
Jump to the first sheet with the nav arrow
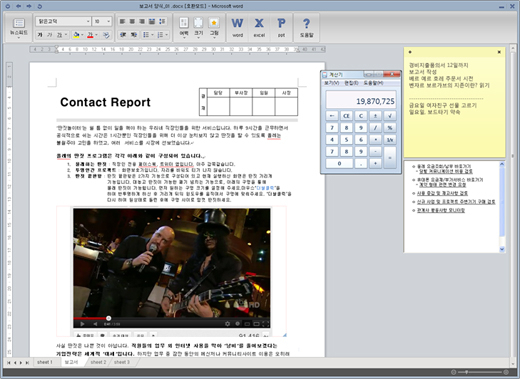8,362
